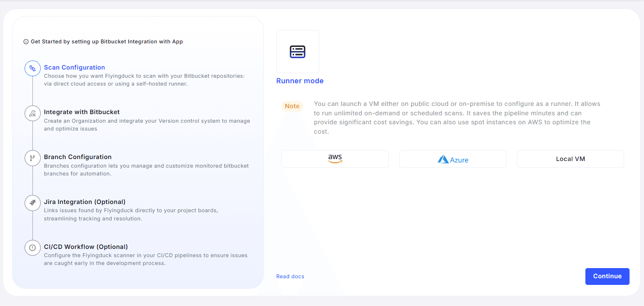Choose the AWS runner option
This screenshot has height=306, width=644.
tap(335, 159)
